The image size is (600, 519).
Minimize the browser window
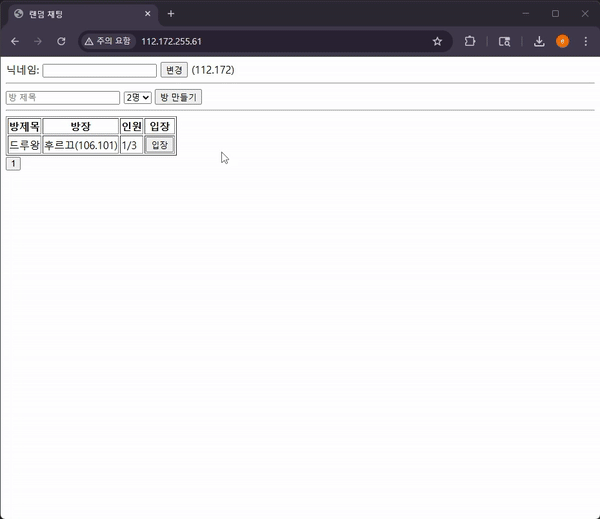pos(526,14)
